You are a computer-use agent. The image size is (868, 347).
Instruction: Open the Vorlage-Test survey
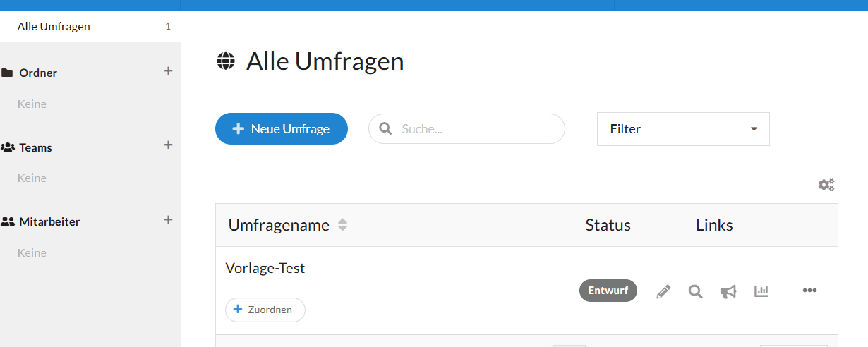tap(265, 268)
